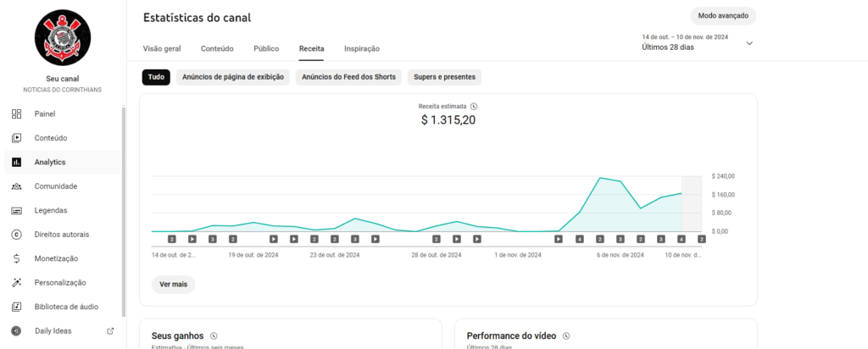868x349 pixels.
Task: Open Biblioteca de áudio
Action: coord(62,307)
